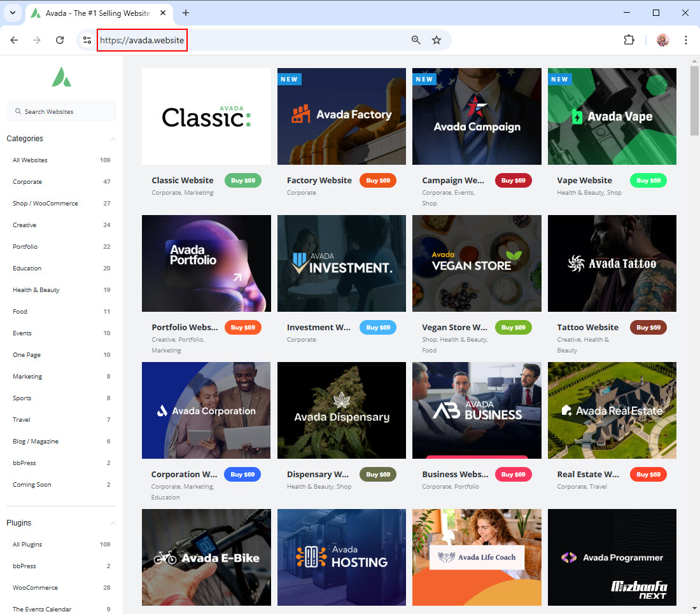Filter by The Events Calendar plugin
This screenshot has height=614, width=700.
pos(62,609)
